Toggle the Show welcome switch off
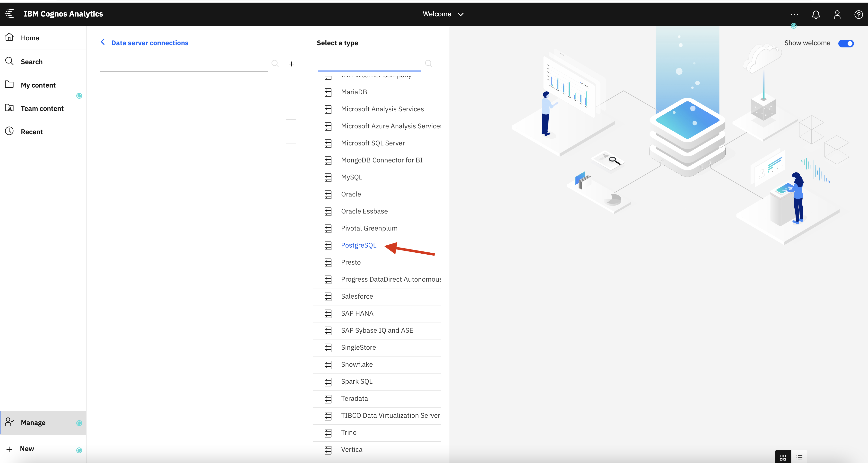The height and width of the screenshot is (463, 868). pos(846,43)
